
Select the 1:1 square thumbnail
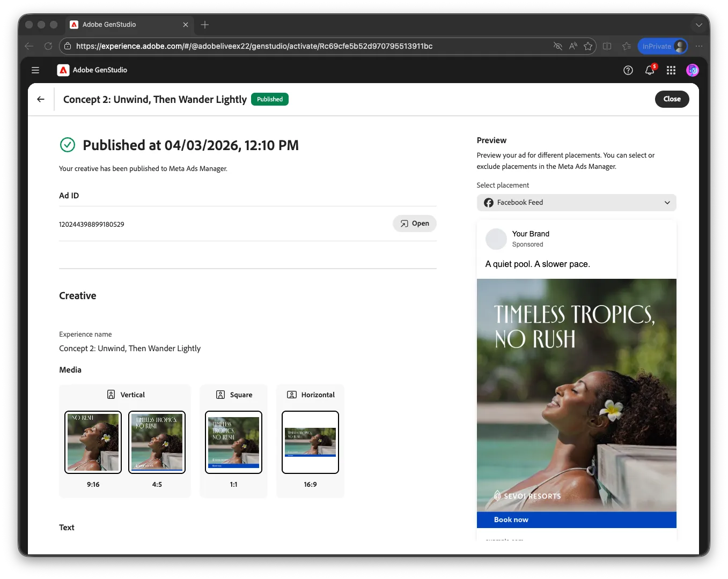pyautogui.click(x=234, y=442)
